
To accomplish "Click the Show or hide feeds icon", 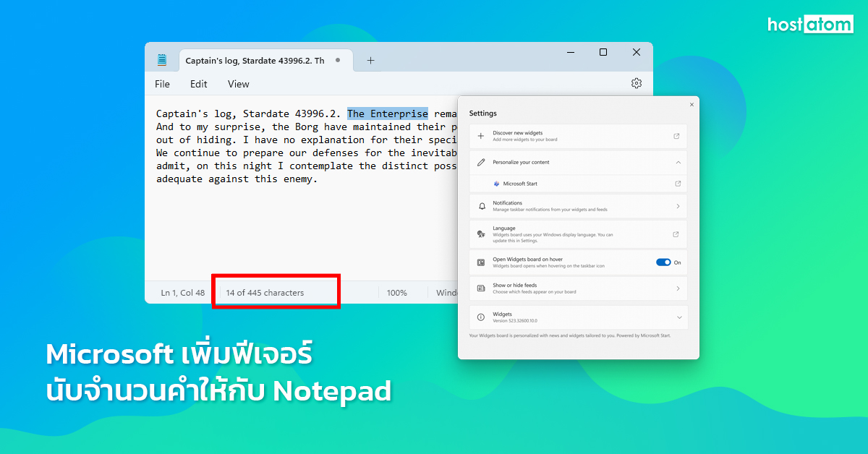I will click(x=480, y=288).
